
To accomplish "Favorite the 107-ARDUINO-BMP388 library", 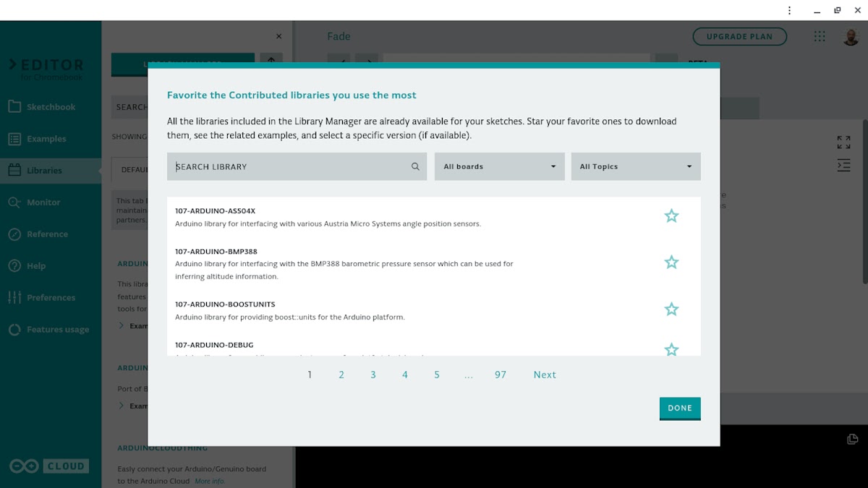I will click(x=671, y=262).
